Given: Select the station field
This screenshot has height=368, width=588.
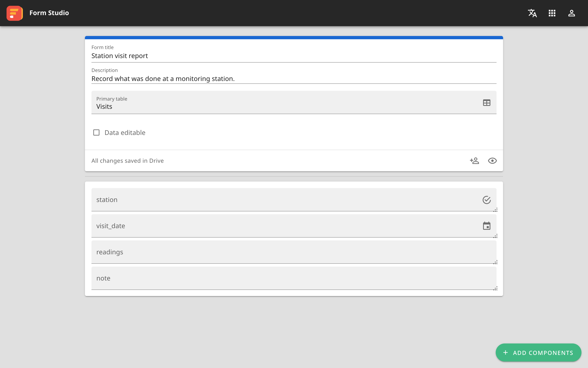Looking at the screenshot, I should [294, 200].
